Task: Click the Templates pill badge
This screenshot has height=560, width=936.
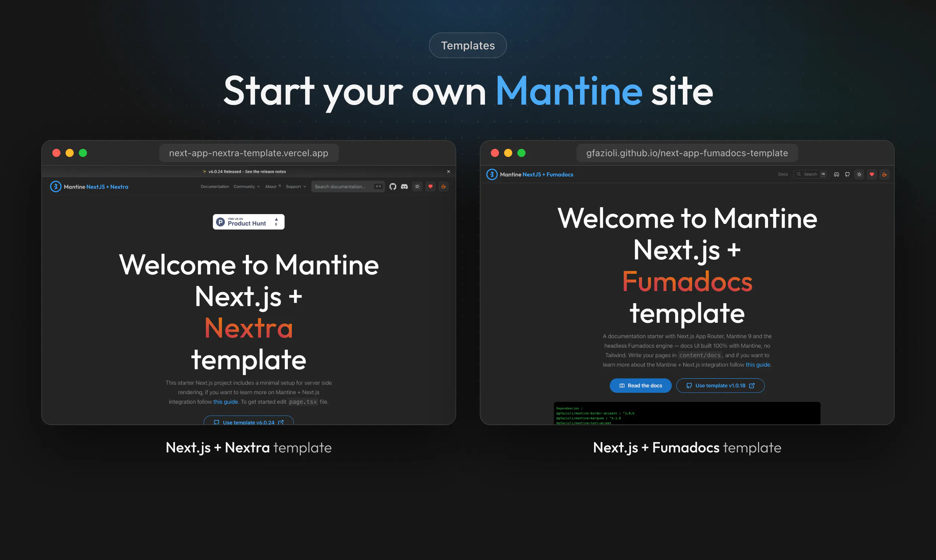Action: pyautogui.click(x=468, y=45)
